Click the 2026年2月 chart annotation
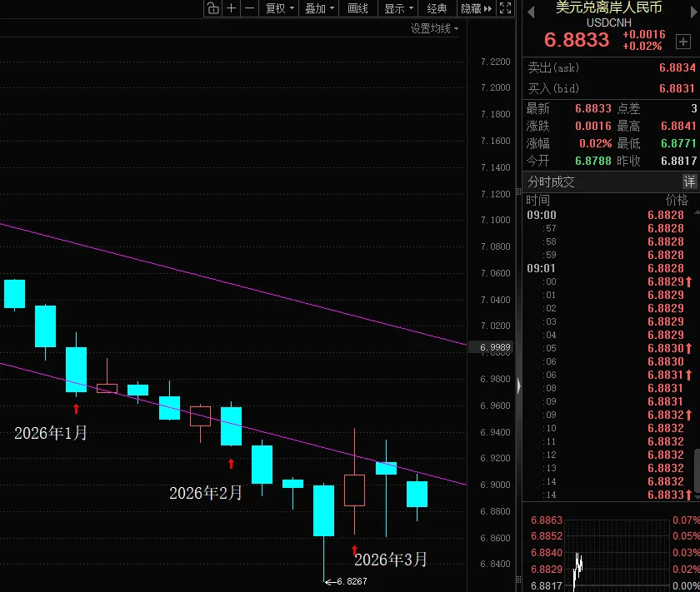Viewport: 700px width, 592px height. pyautogui.click(x=205, y=493)
